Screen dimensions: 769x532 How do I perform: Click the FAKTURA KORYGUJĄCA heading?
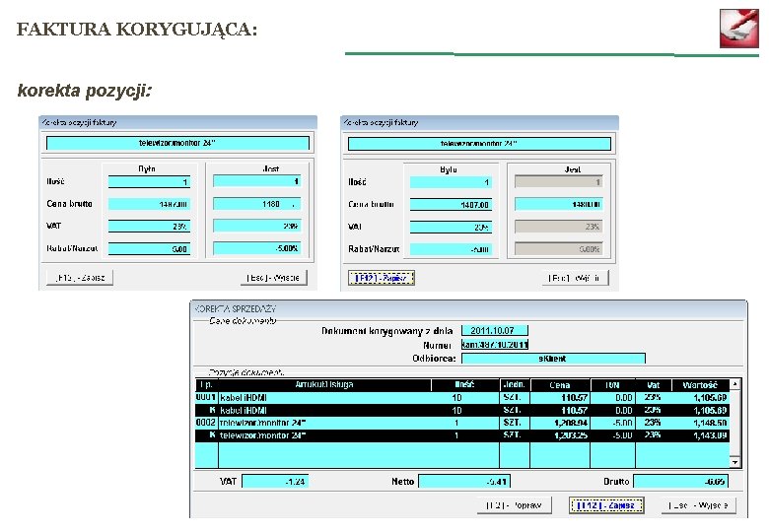[137, 29]
